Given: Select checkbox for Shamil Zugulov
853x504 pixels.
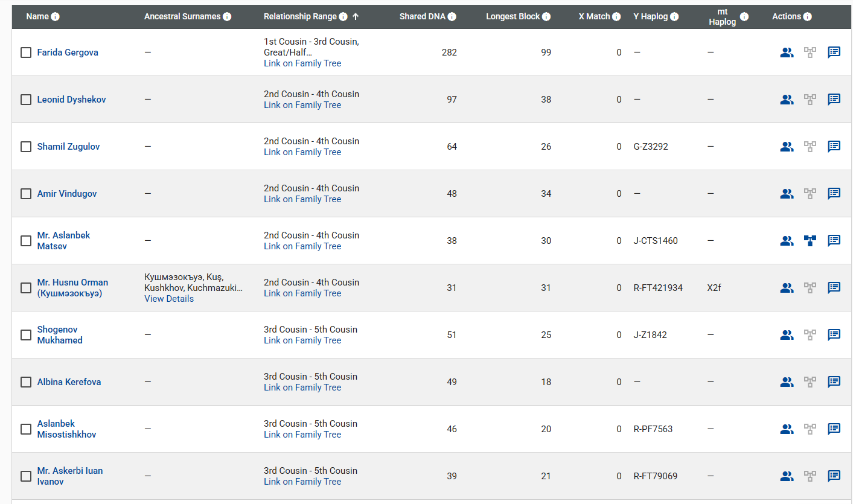Looking at the screenshot, I should pyautogui.click(x=26, y=147).
